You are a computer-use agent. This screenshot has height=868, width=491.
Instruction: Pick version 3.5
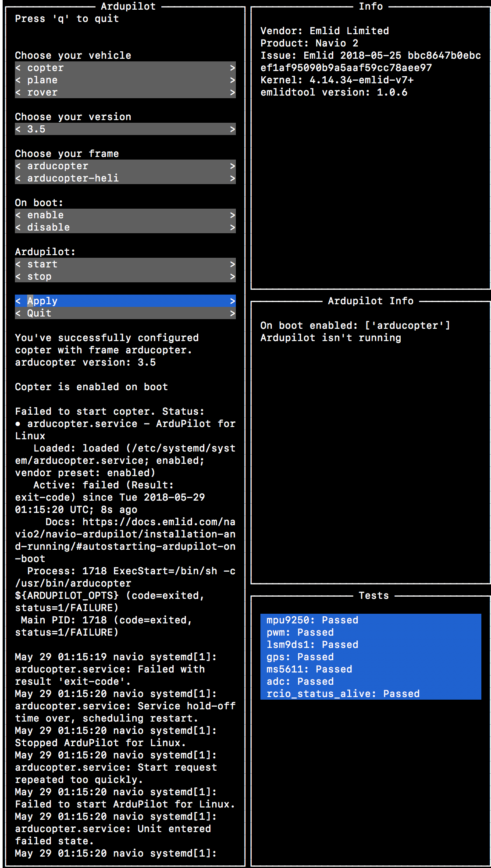pos(125,129)
